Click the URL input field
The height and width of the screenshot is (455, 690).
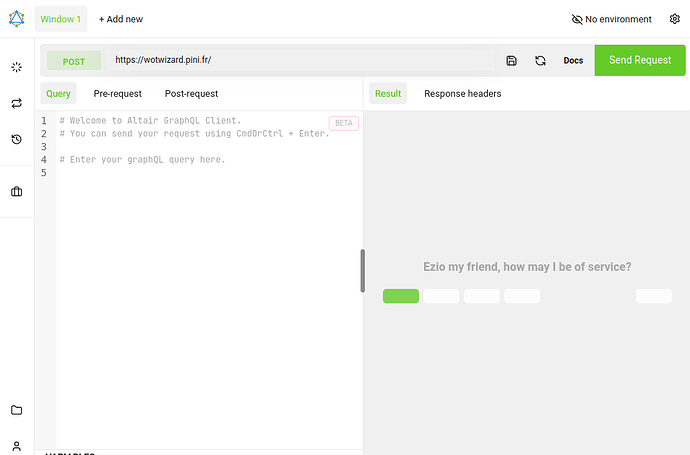pos(300,60)
